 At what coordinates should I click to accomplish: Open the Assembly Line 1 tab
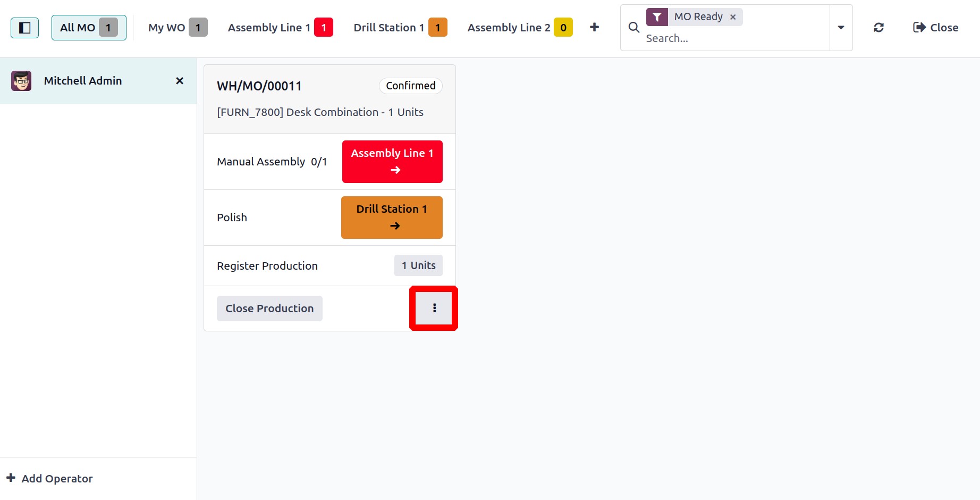(x=280, y=28)
